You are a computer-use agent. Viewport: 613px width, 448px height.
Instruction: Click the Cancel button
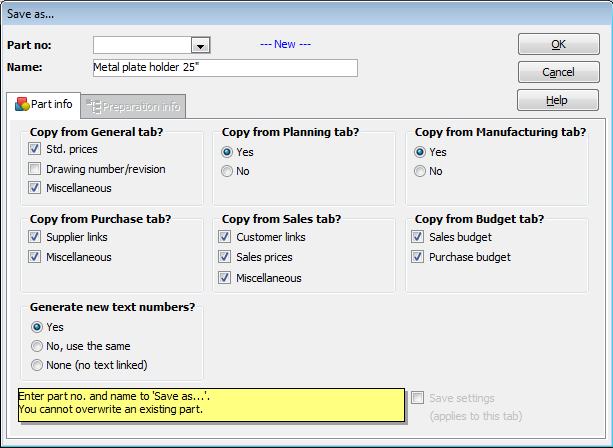tap(557, 72)
